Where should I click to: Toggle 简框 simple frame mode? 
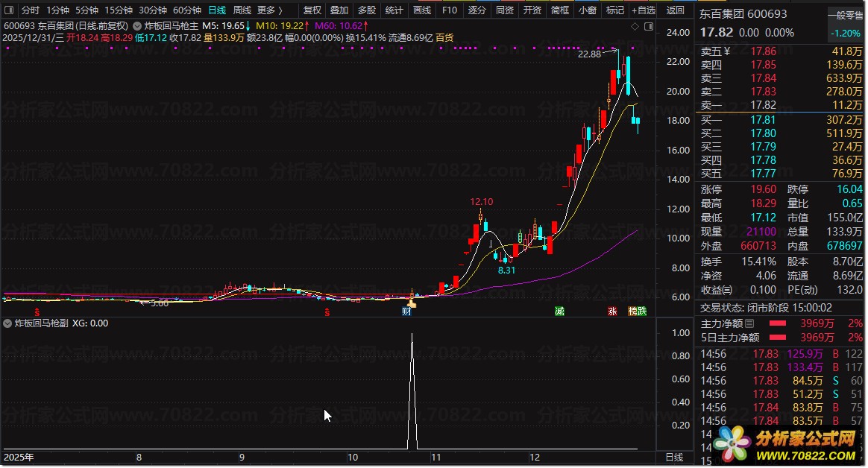click(x=560, y=10)
